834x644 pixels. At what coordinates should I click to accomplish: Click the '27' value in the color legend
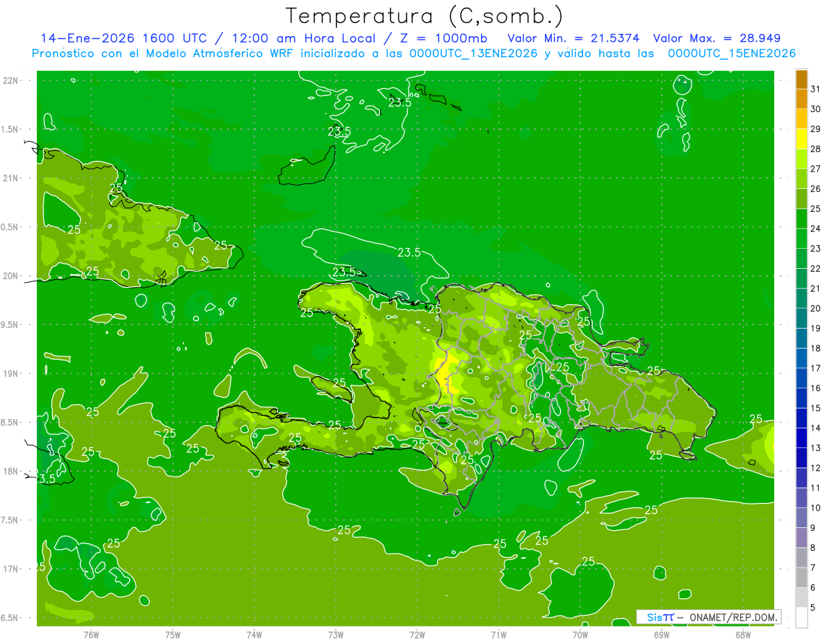816,169
